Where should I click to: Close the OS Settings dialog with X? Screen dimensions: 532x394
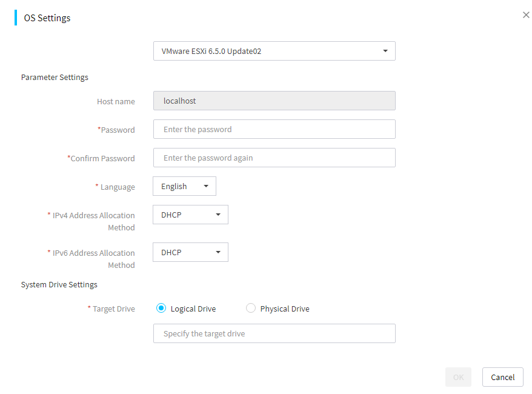[526, 15]
